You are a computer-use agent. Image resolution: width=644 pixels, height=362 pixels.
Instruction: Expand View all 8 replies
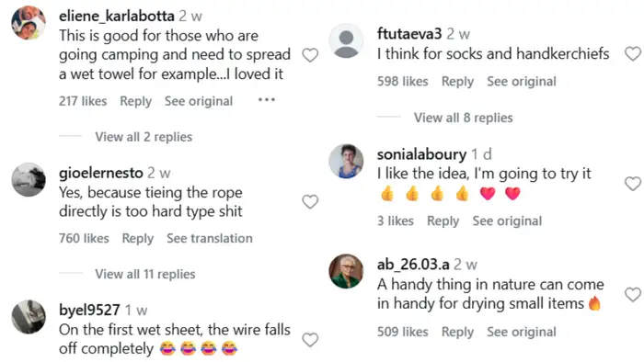(464, 118)
